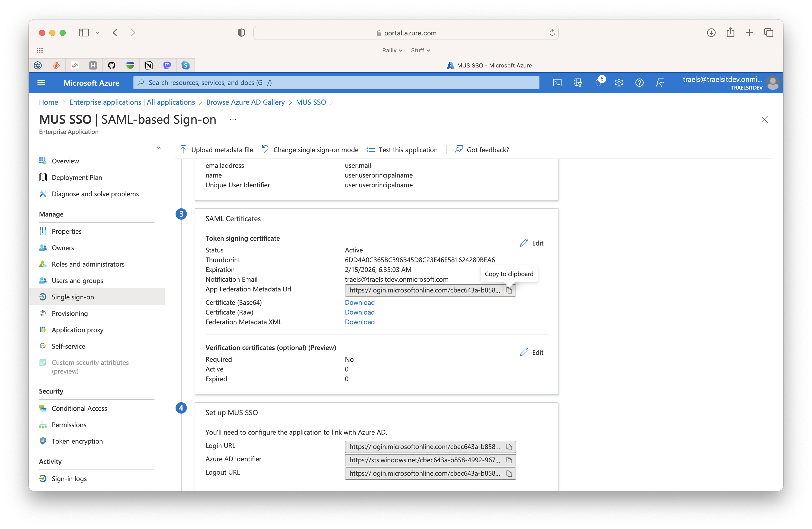Image resolution: width=812 pixels, height=529 pixels.
Task: Copy the Logout URL to clipboard
Action: tap(509, 473)
